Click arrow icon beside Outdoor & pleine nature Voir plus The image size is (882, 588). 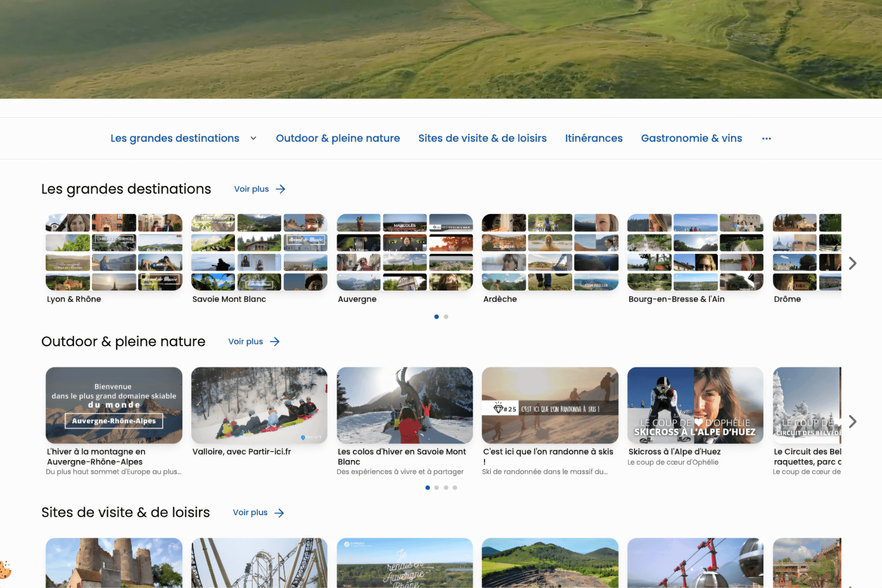(x=275, y=342)
